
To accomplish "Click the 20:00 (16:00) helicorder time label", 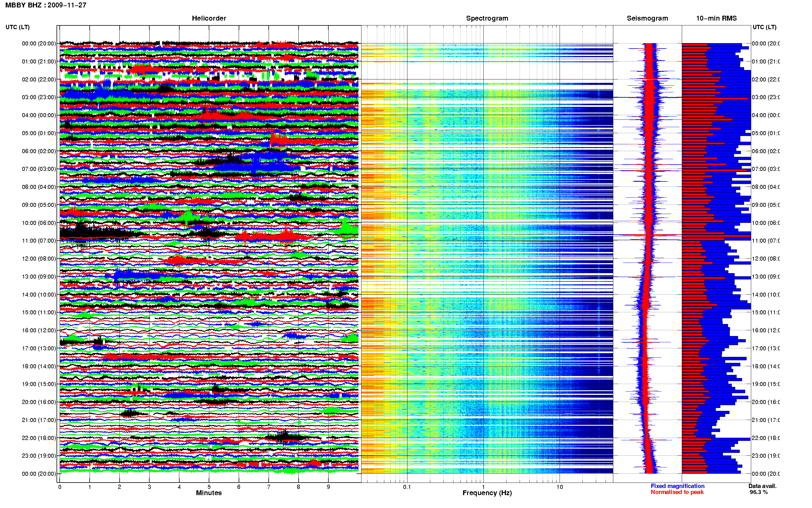I will [39, 402].
